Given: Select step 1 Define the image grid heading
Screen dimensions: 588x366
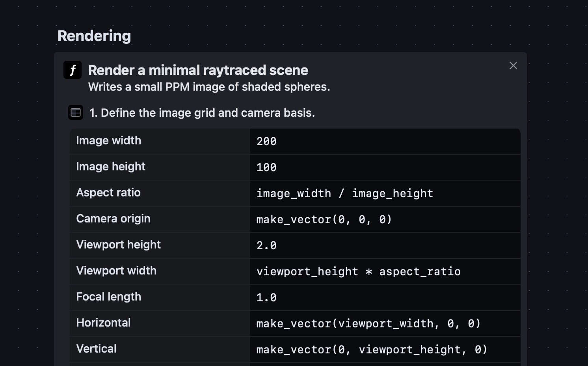Looking at the screenshot, I should pyautogui.click(x=202, y=112).
